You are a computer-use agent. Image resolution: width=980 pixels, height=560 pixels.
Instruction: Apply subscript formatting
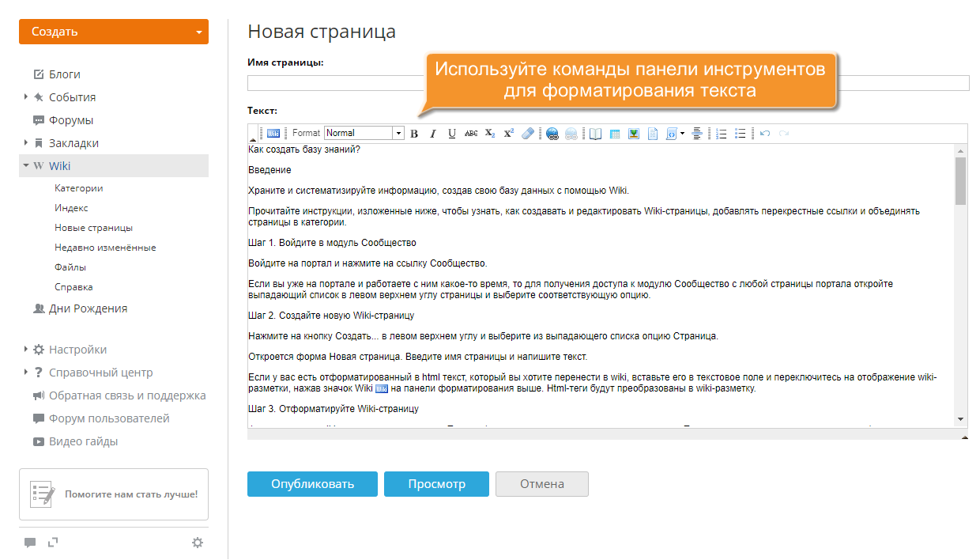click(490, 134)
